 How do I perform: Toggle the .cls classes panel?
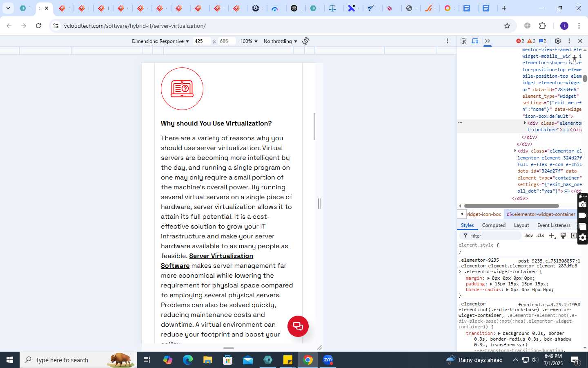(540, 236)
